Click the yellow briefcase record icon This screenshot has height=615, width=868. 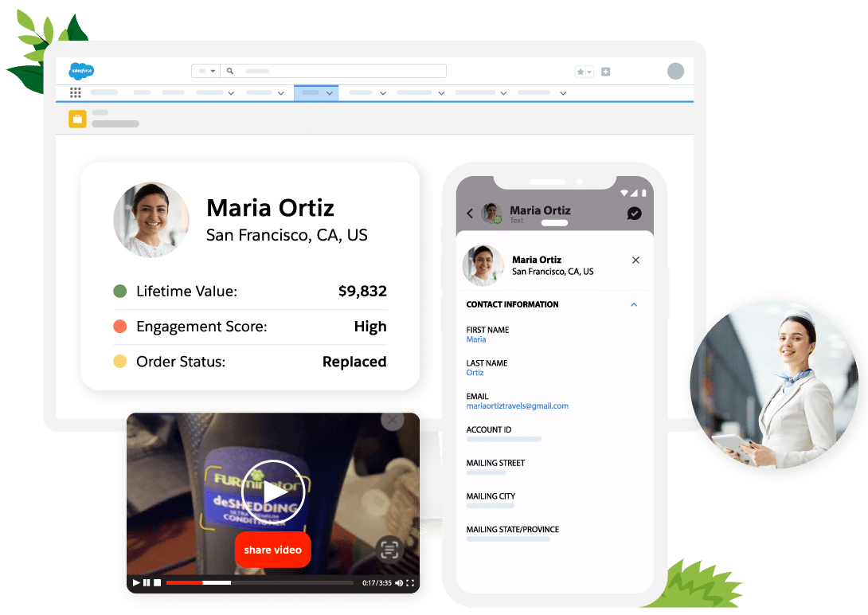77,119
